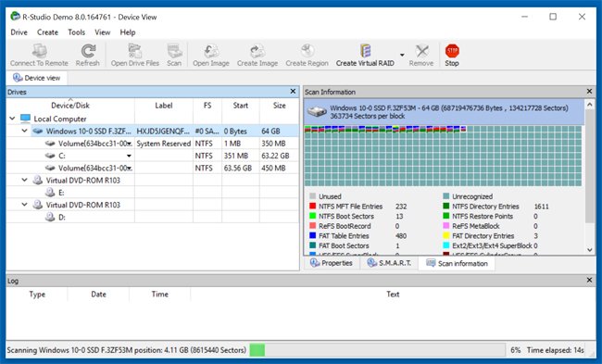
Task: Open the 450 MB volume dropdown arrow
Action: click(130, 169)
